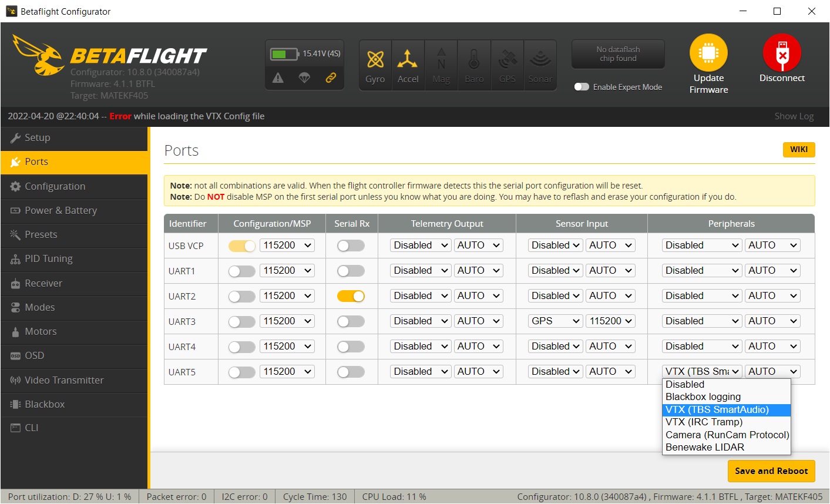Screen dimensions: 830x504
Task: Click the link status icon
Action: tap(331, 78)
